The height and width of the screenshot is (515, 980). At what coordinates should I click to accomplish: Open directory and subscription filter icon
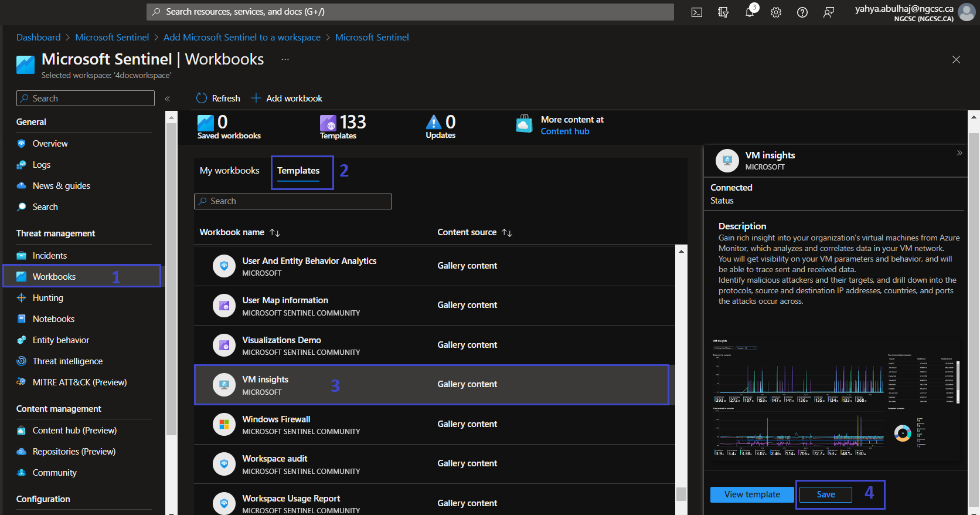(723, 12)
